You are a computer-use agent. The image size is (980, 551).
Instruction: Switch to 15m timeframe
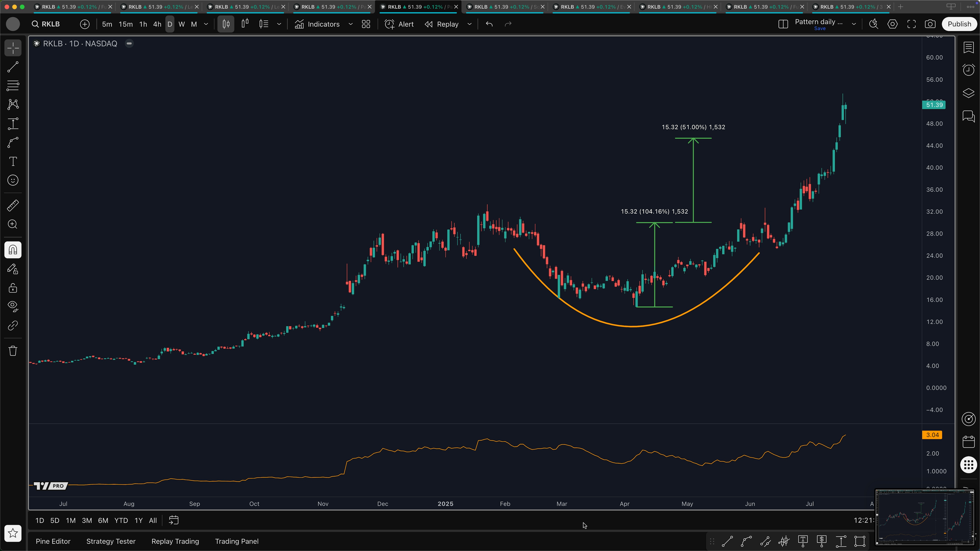pos(126,24)
